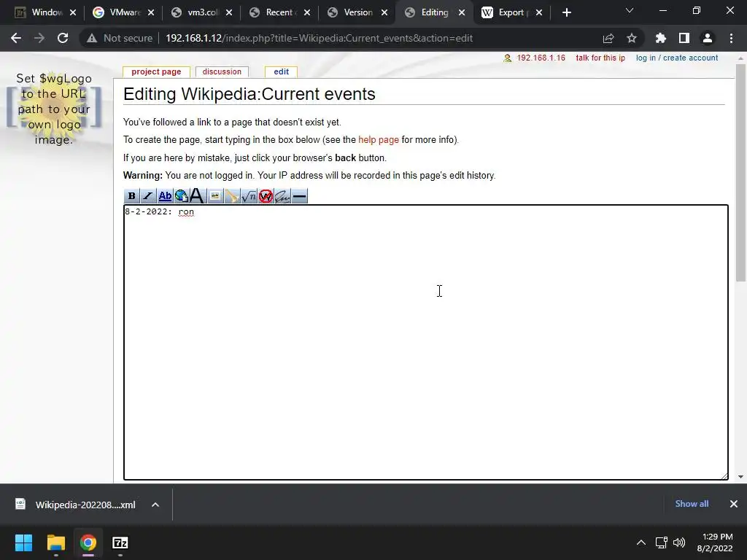Screen dimensions: 747x560
Task: Open the discussion tab
Action: pyautogui.click(x=222, y=72)
